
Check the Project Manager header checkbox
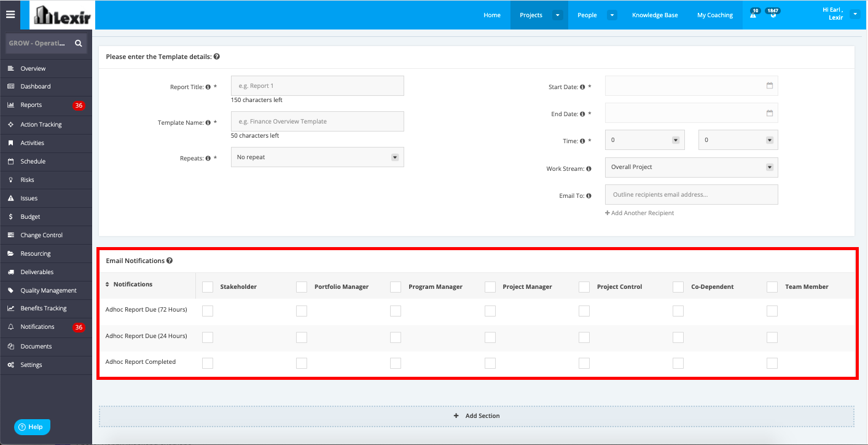[490, 287]
